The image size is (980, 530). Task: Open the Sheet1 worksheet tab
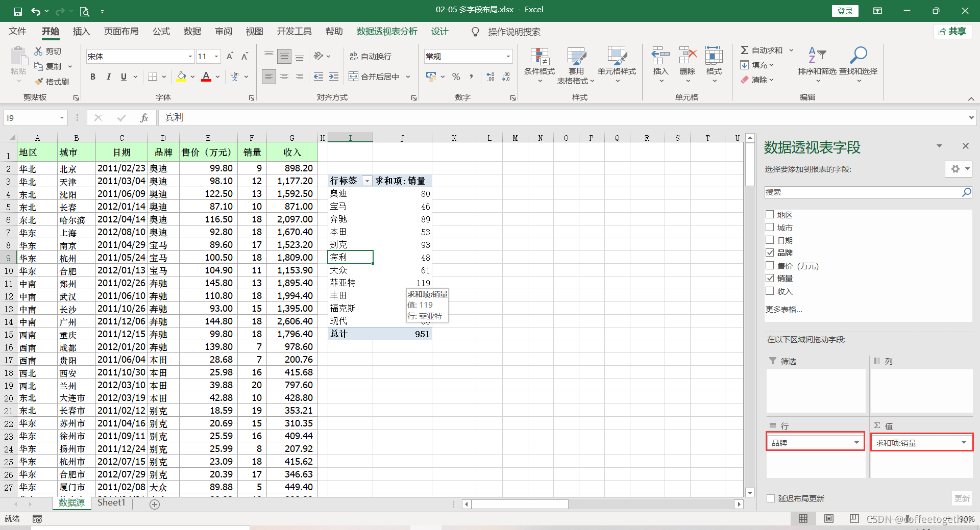[111, 502]
